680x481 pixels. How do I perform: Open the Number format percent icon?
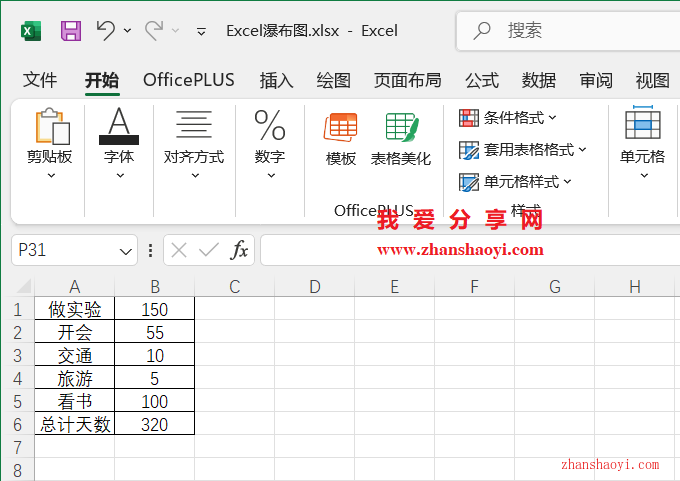click(269, 128)
